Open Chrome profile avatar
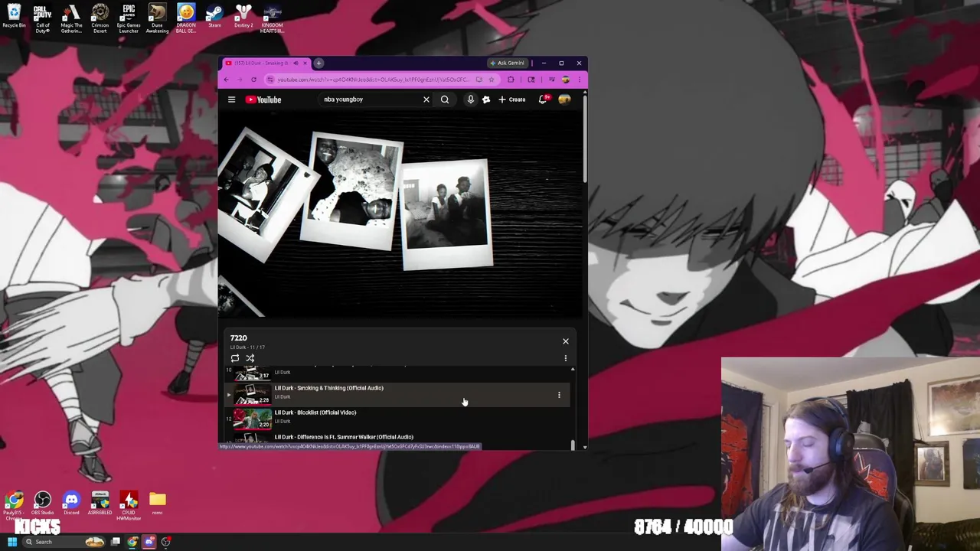 tap(565, 80)
